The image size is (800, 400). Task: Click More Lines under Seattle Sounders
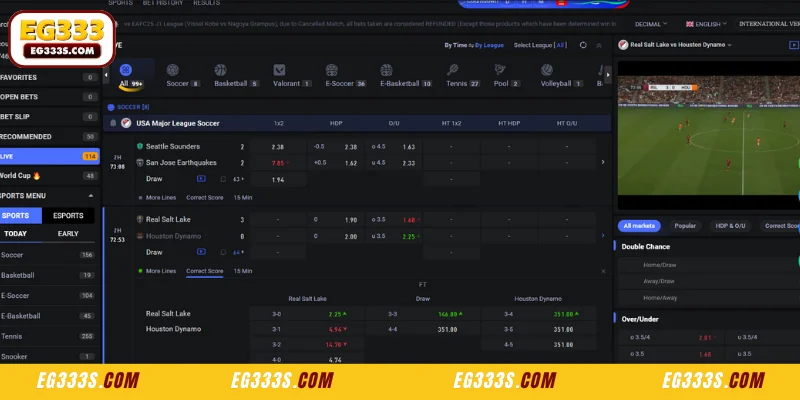[x=161, y=197]
